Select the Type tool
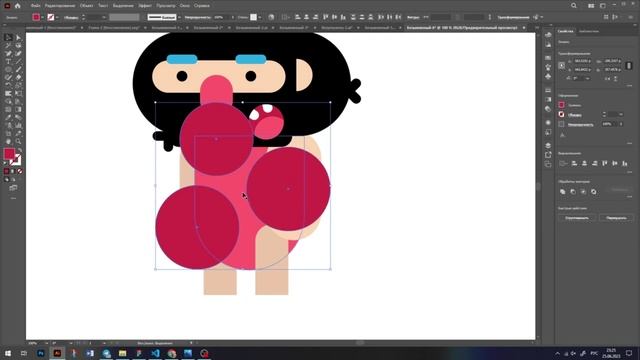This screenshot has width=640, height=360. pos(8,62)
